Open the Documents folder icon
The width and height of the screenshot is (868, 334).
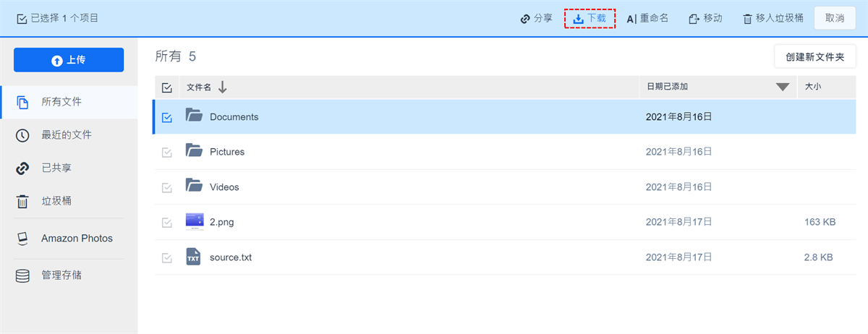193,116
